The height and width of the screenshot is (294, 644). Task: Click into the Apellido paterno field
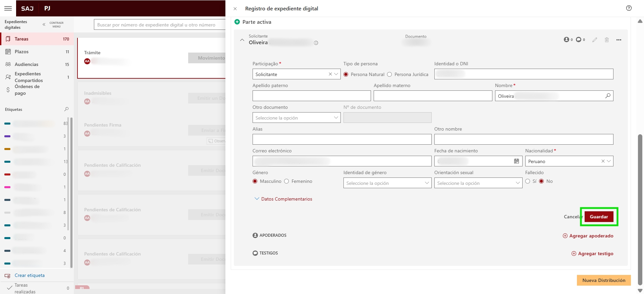(311, 96)
